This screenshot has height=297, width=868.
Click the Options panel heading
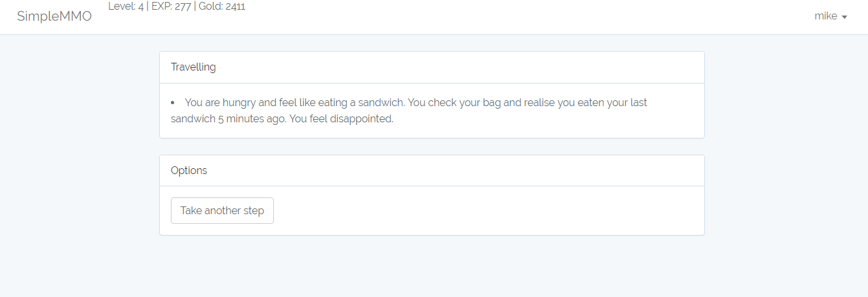[x=189, y=171]
